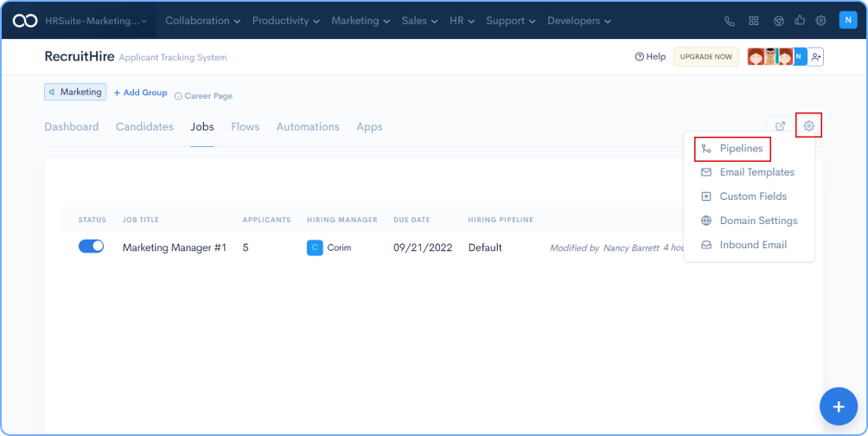Click the RecruitHire settings gear icon
868x436 pixels.
(808, 126)
